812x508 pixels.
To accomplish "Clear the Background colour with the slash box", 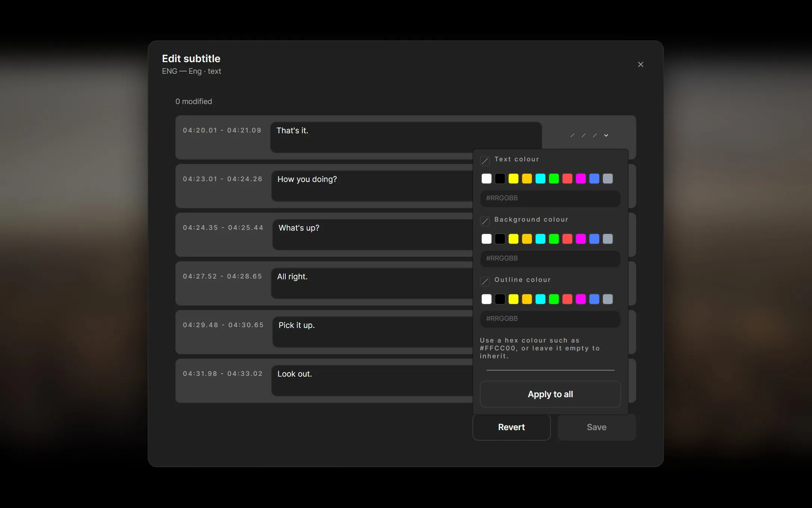I will 485,222.
